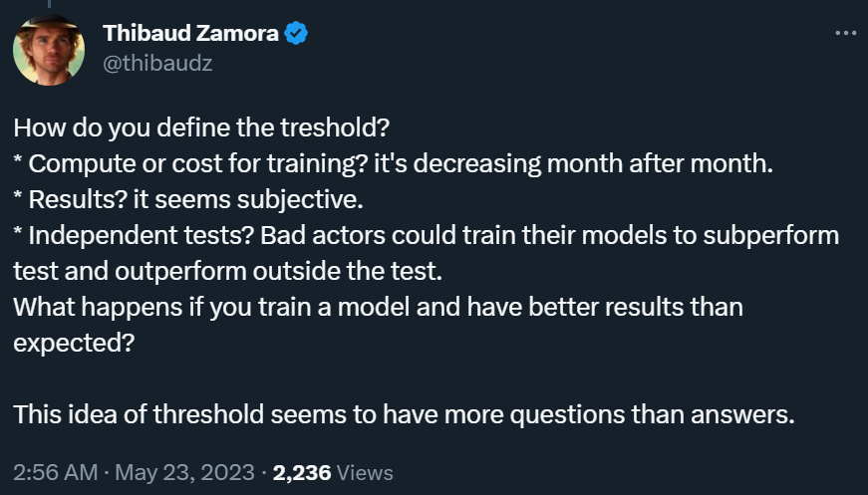
Task: Click the word 'expected?' in the tweet
Action: click(x=74, y=343)
